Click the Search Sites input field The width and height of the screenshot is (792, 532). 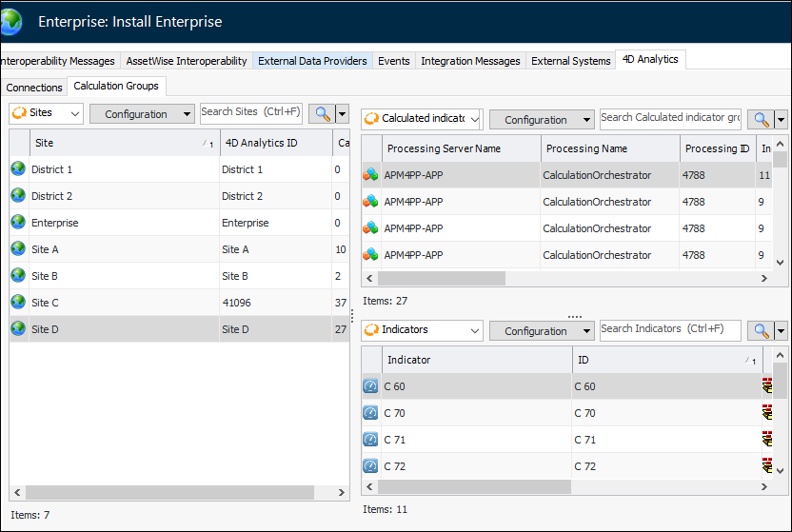click(x=251, y=112)
